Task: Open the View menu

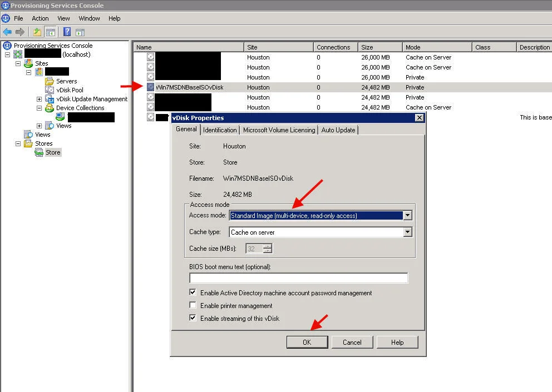Action: [x=64, y=18]
